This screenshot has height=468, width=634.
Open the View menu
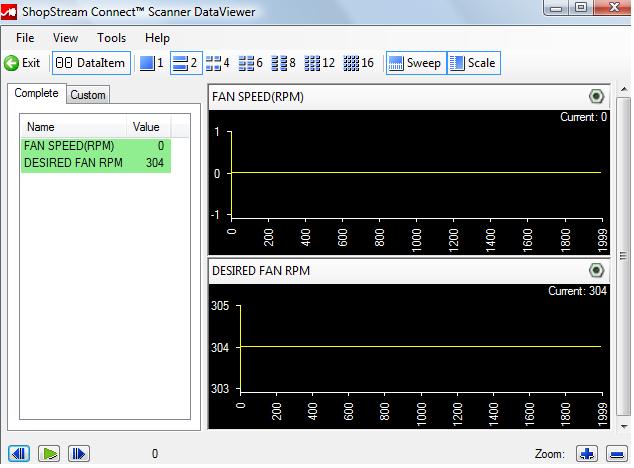(65, 38)
